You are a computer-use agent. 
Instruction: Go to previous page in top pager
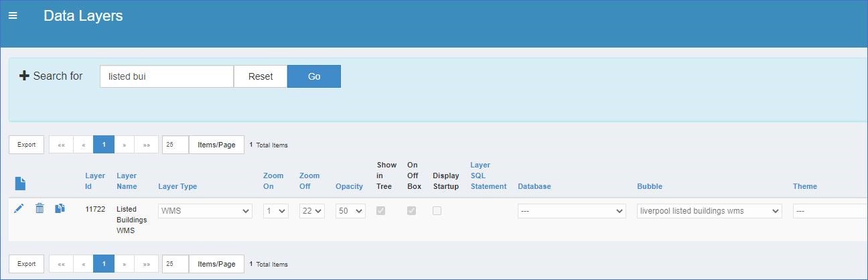[83, 145]
